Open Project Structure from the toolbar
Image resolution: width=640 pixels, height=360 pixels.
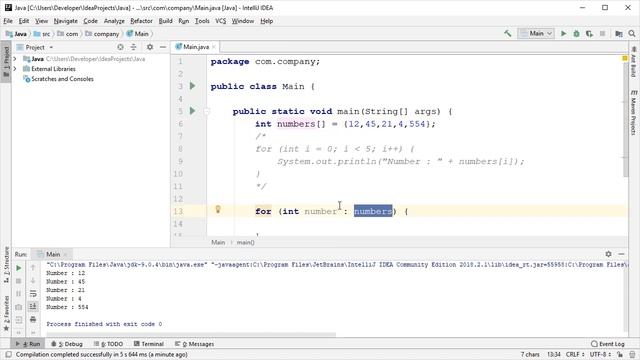click(x=619, y=33)
